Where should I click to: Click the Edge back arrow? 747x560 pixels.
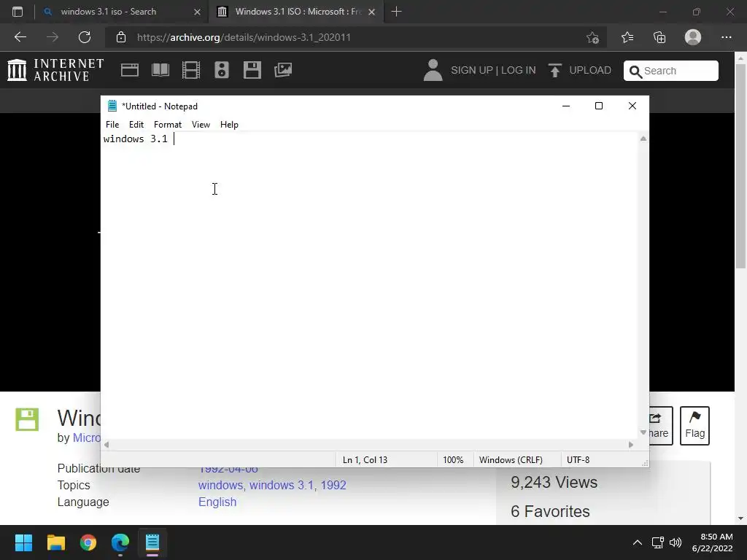click(20, 37)
